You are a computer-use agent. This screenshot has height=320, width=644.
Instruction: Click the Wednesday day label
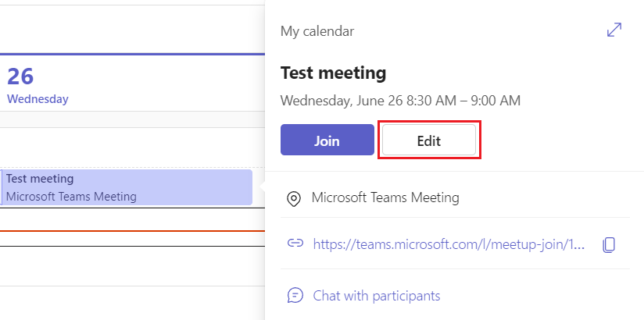pyautogui.click(x=38, y=99)
